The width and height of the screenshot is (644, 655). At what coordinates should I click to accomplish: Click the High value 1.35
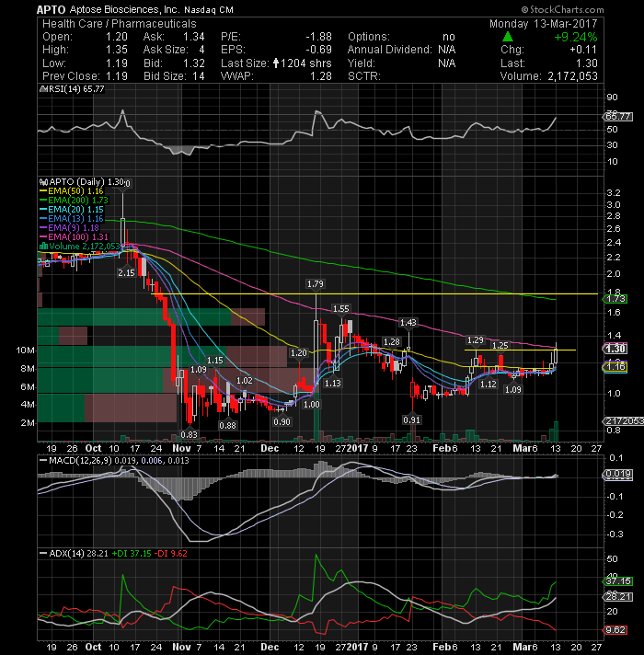(x=117, y=50)
